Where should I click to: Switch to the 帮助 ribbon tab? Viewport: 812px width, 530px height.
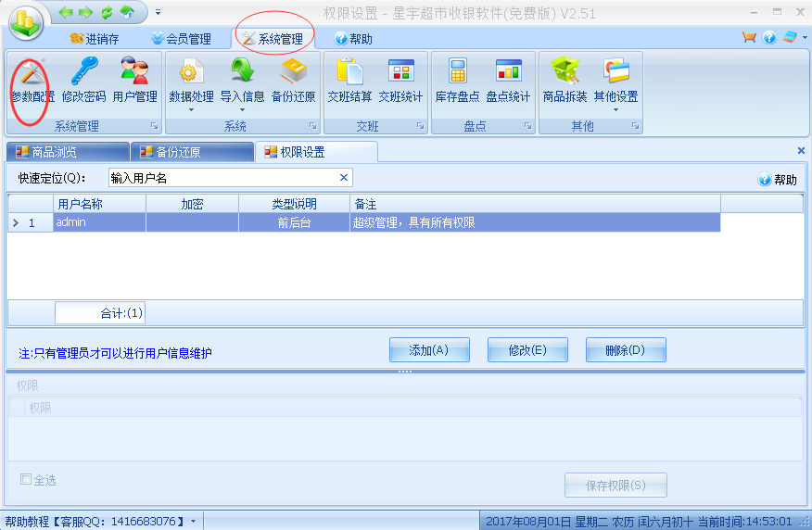click(x=353, y=39)
